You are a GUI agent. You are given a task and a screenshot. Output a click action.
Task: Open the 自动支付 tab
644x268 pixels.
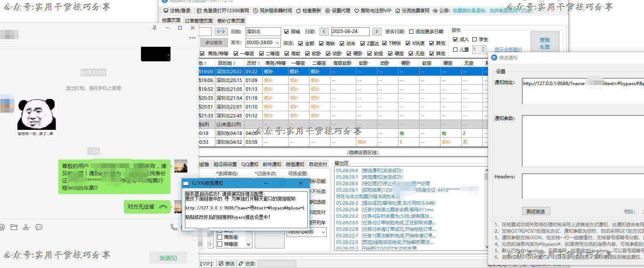[x=318, y=164]
